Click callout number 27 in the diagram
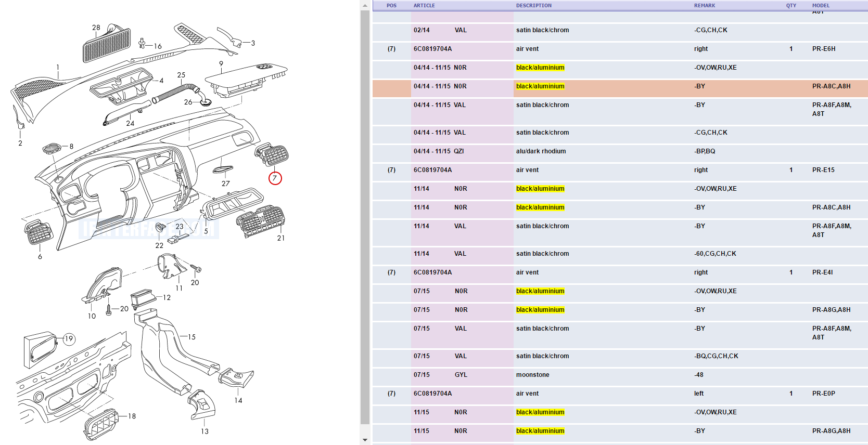The width and height of the screenshot is (868, 445). (225, 184)
